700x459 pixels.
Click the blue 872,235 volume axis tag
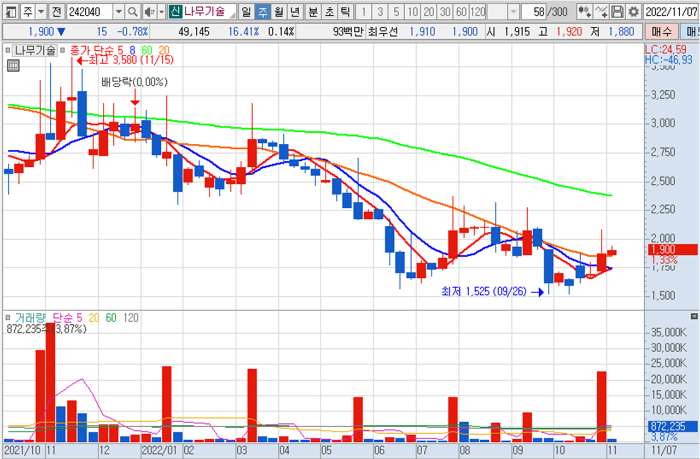pos(673,426)
